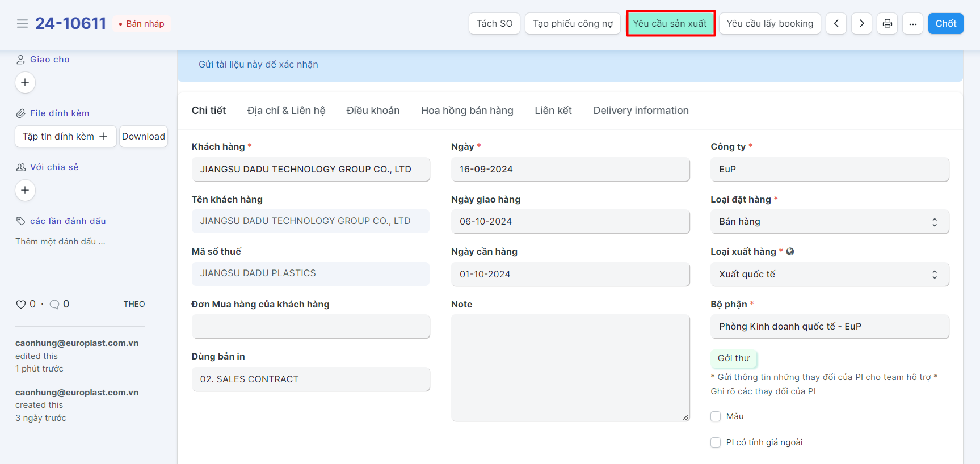
Task: Expand the Loại đặt hàng dropdown
Action: 829,222
